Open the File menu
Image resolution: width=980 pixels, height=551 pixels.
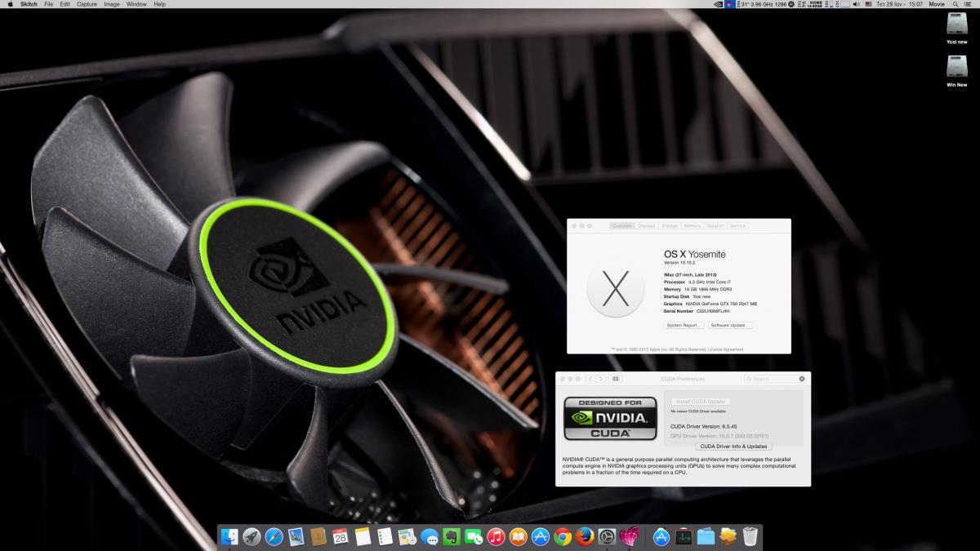click(x=49, y=4)
